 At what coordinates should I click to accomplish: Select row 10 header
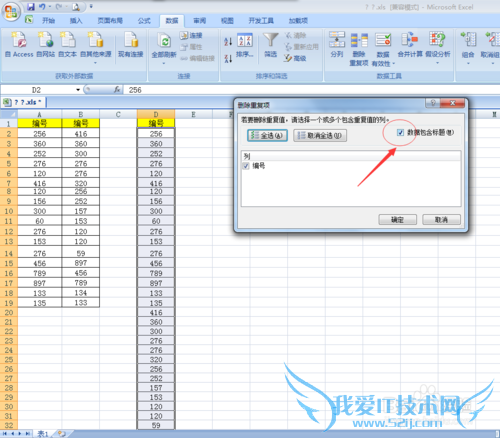click(x=9, y=211)
